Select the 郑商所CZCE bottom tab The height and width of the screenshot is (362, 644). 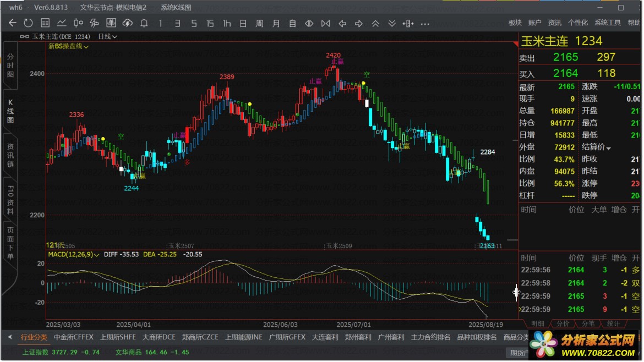point(200,337)
